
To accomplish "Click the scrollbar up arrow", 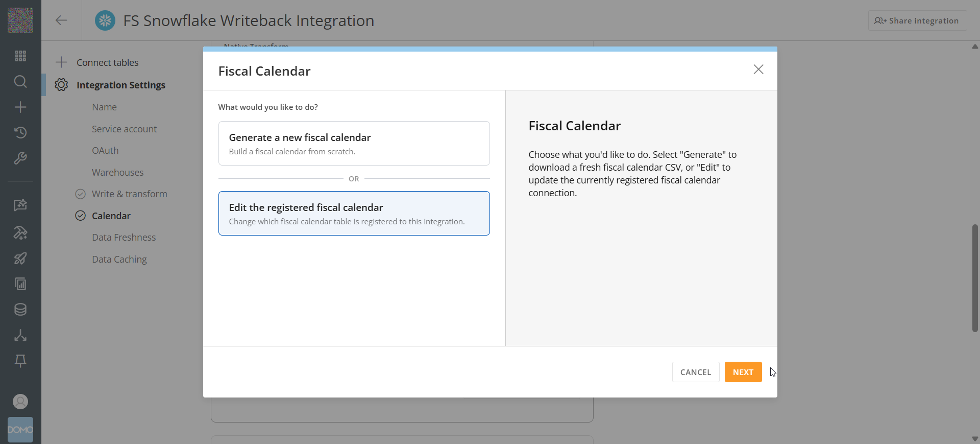I will tap(975, 46).
